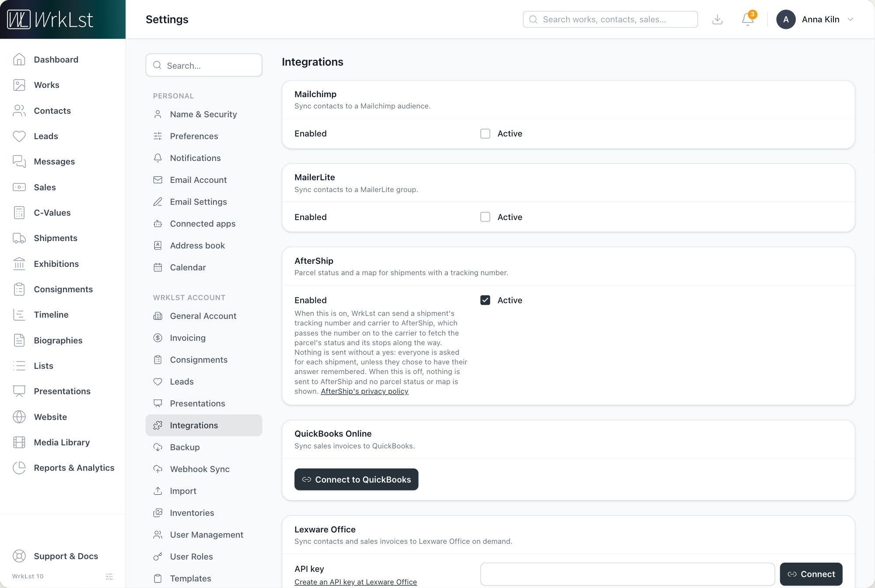Click the Shipments truck icon
875x588 pixels.
[19, 238]
